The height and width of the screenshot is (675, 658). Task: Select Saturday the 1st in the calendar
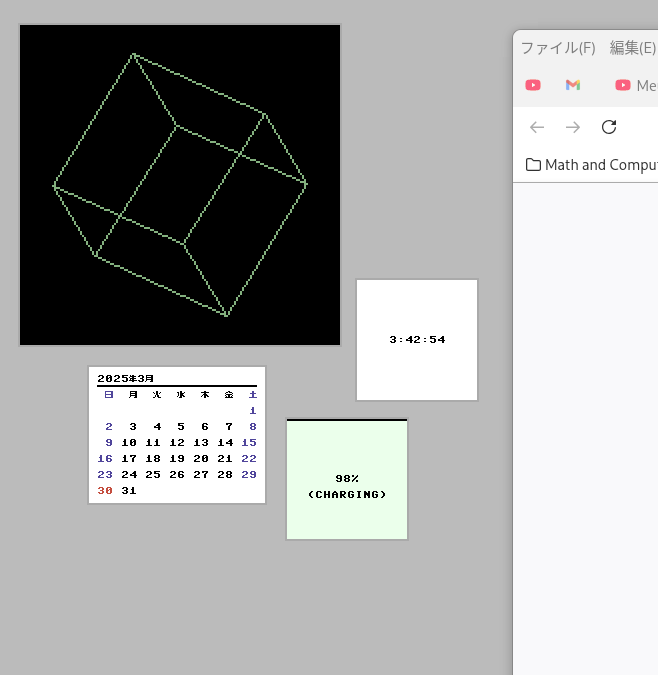click(253, 410)
